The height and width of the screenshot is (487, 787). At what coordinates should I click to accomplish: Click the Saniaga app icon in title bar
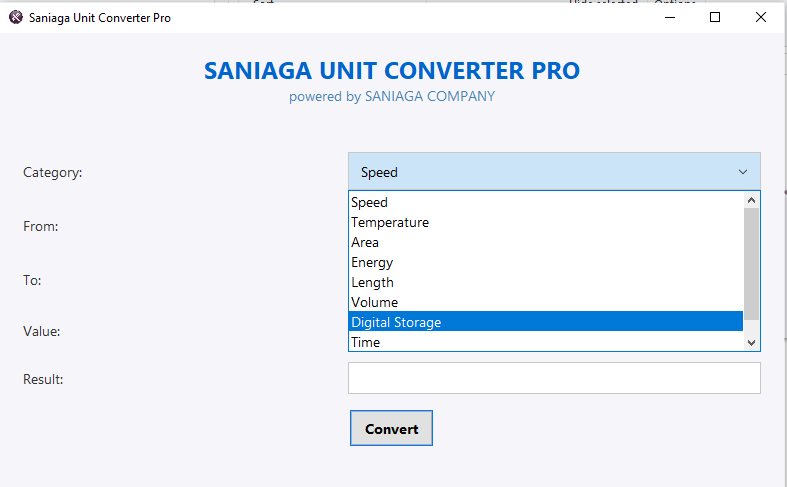(16, 18)
